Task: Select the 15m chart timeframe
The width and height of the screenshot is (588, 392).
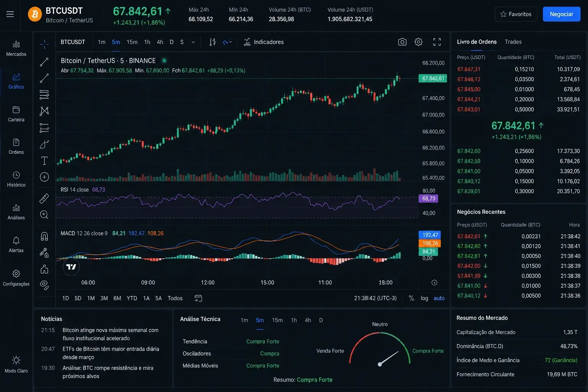Action: click(132, 42)
